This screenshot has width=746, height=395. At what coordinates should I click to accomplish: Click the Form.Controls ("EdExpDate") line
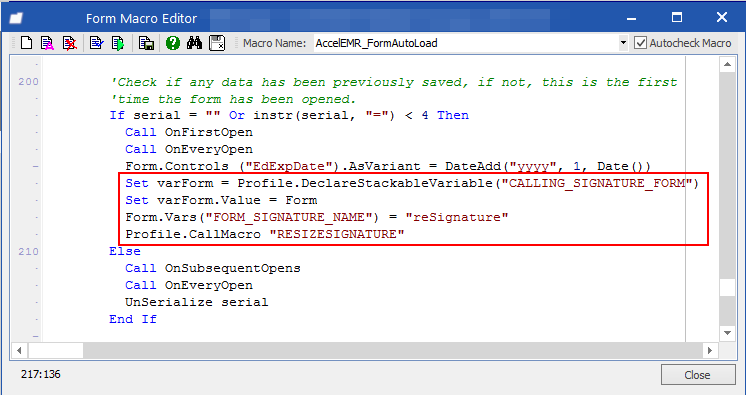click(388, 167)
